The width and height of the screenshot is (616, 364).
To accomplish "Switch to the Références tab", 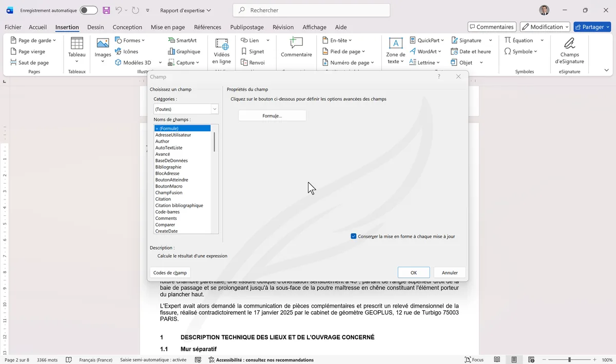I will (207, 27).
